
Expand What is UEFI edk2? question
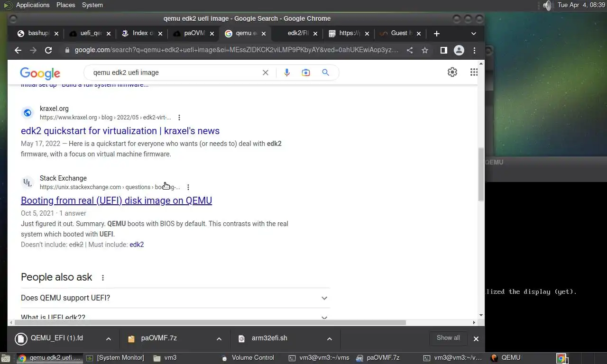tap(175, 317)
